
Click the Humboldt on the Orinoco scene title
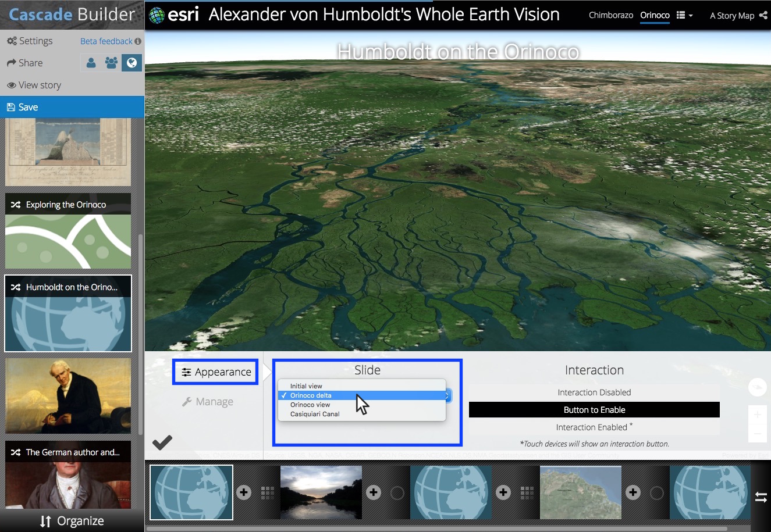(459, 52)
